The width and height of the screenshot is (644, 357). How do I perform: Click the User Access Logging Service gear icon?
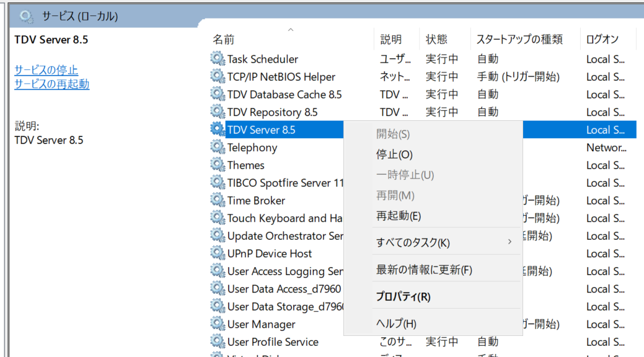pyautogui.click(x=218, y=271)
